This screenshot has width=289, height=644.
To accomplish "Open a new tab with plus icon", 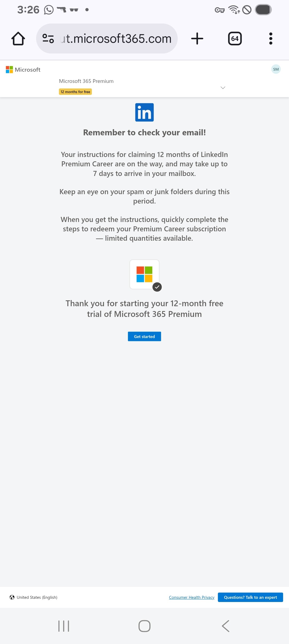I will [x=197, y=39].
